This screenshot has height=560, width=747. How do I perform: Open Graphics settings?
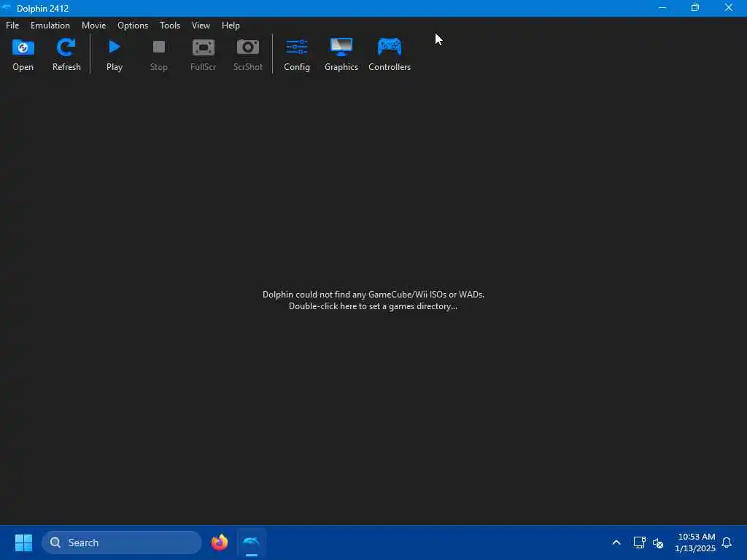[341, 54]
